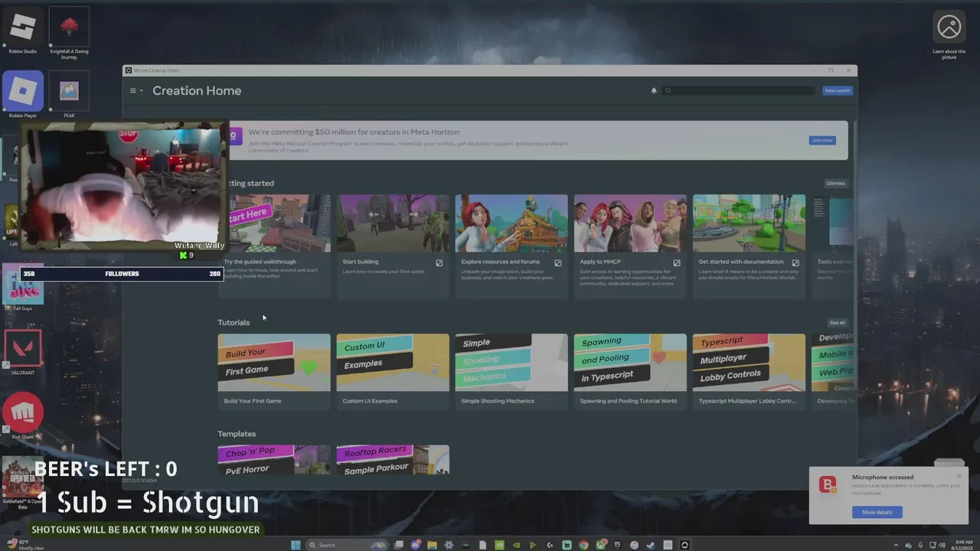The height and width of the screenshot is (551, 980).
Task: Click See all next to Tutorials
Action: (837, 322)
